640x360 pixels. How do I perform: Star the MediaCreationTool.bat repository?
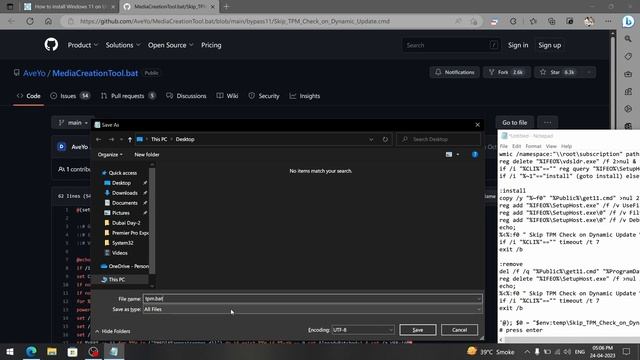558,72
